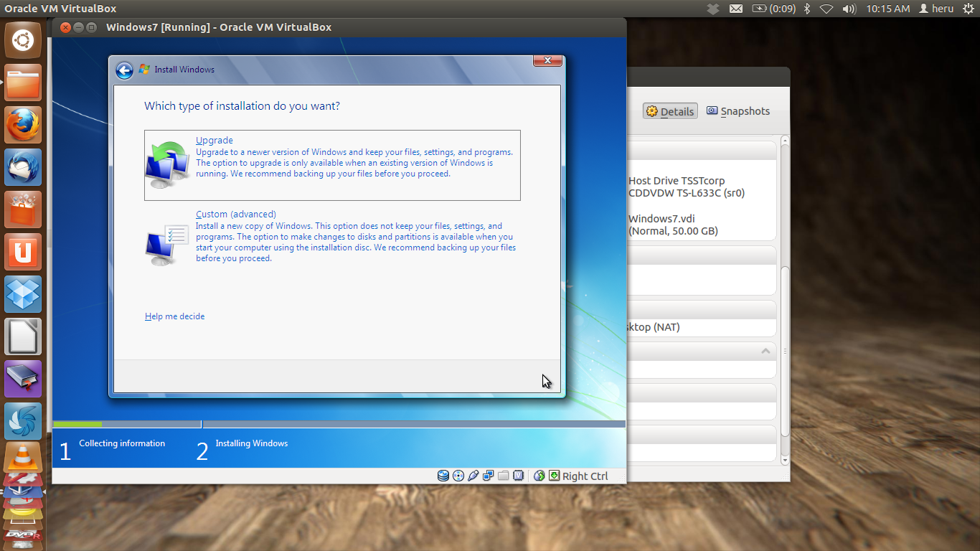The width and height of the screenshot is (980, 551).
Task: Click the USB devices status icon
Action: click(x=473, y=476)
